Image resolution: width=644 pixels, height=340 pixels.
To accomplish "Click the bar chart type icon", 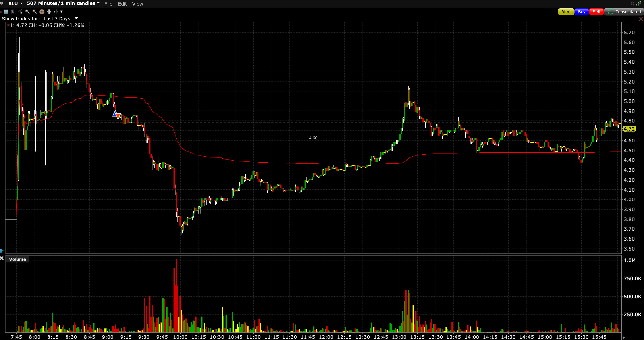I will click(x=13, y=12).
